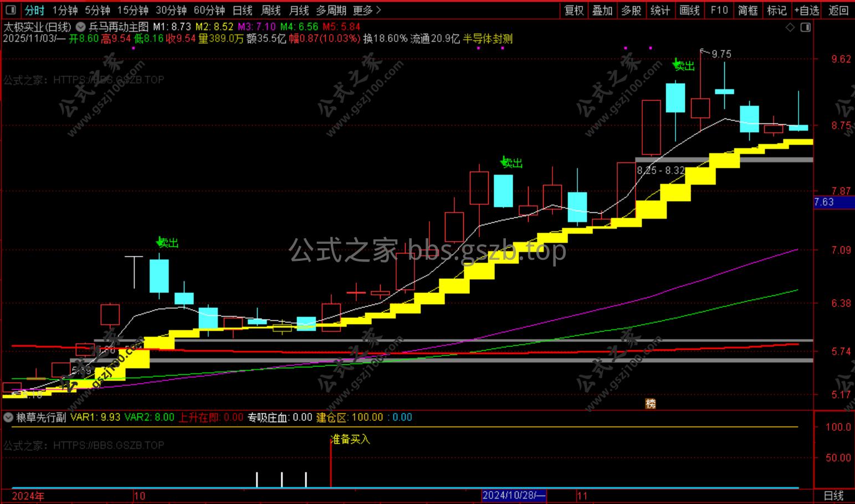Select the 5分钟 period tab
The width and height of the screenshot is (855, 504).
pos(98,10)
